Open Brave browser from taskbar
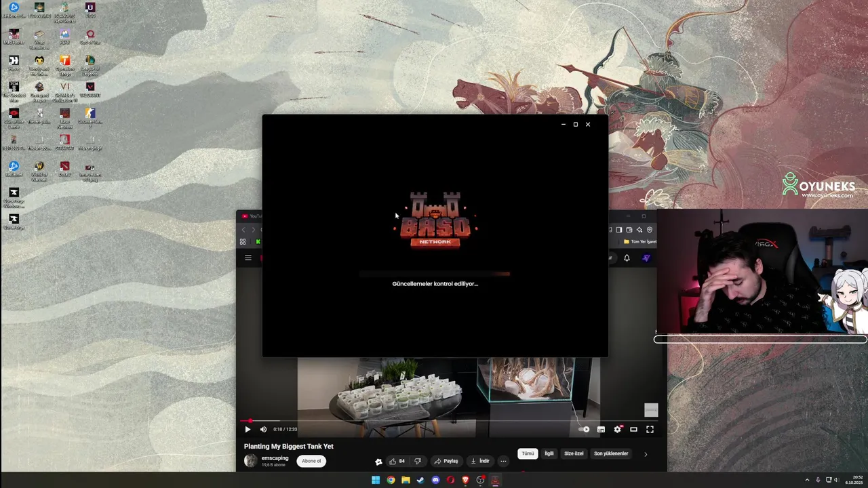Image resolution: width=868 pixels, height=488 pixels. [465, 480]
